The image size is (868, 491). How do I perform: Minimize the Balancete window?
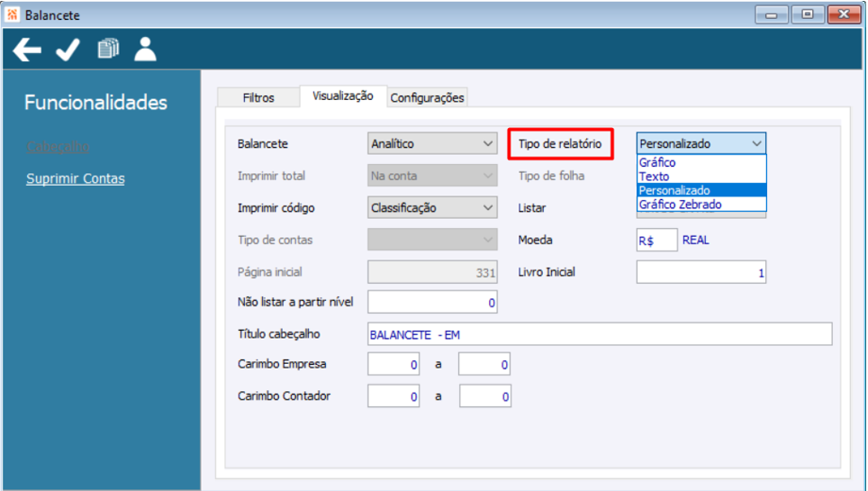click(772, 14)
